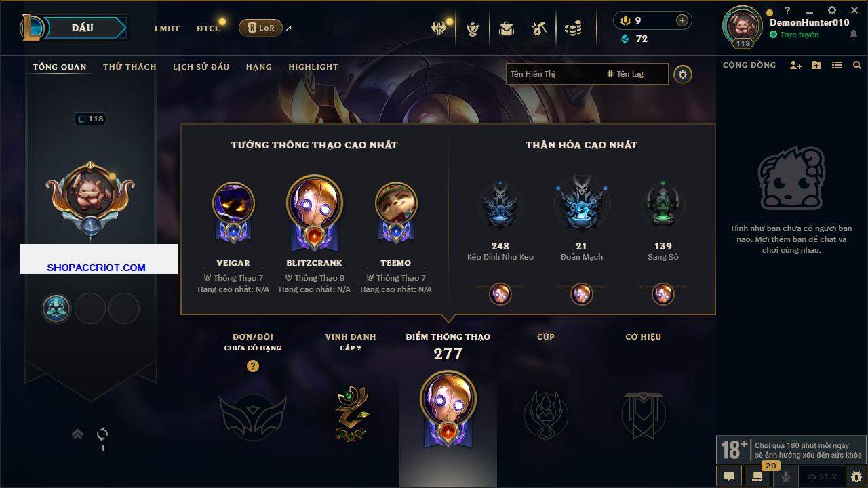The image size is (868, 488).
Task: Open the Collection backpack icon
Action: (506, 28)
